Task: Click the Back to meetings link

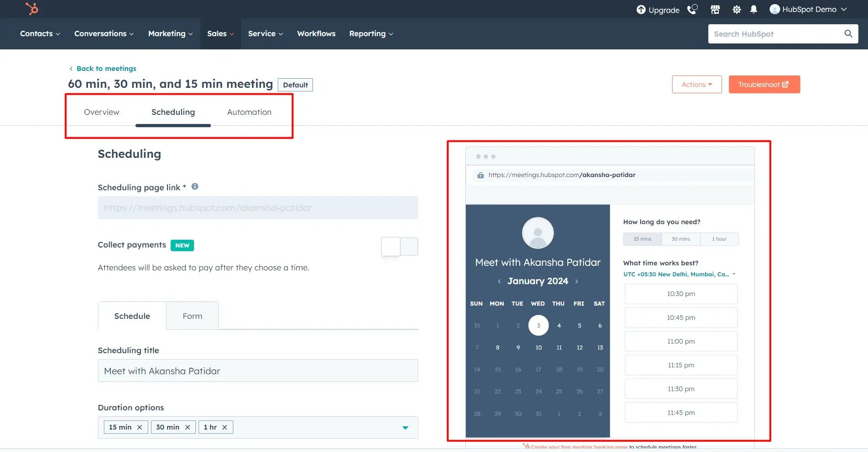Action: 106,68
